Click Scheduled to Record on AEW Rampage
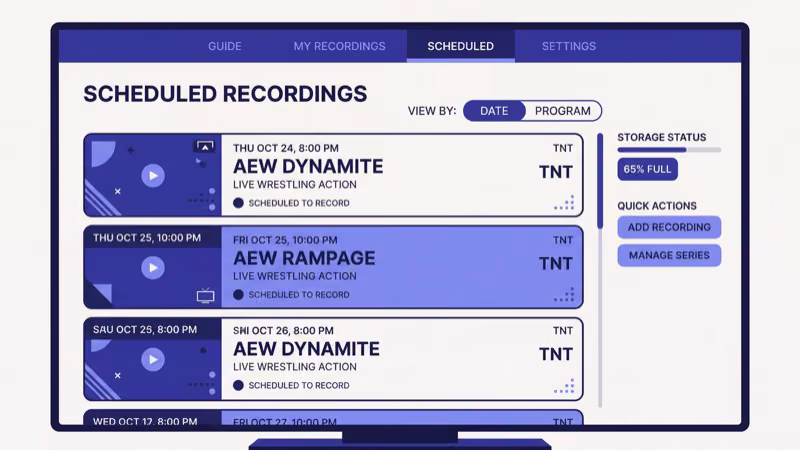Viewport: 800px width, 450px height. point(299,294)
